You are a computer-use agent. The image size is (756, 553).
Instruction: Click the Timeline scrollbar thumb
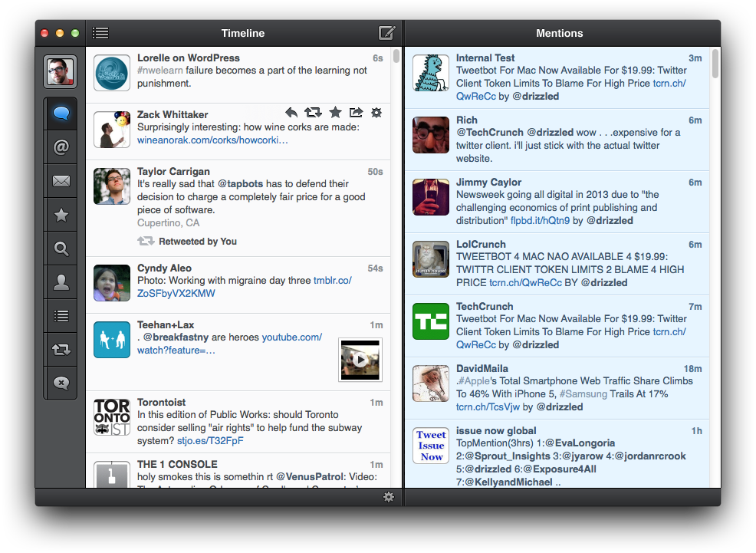(396, 55)
